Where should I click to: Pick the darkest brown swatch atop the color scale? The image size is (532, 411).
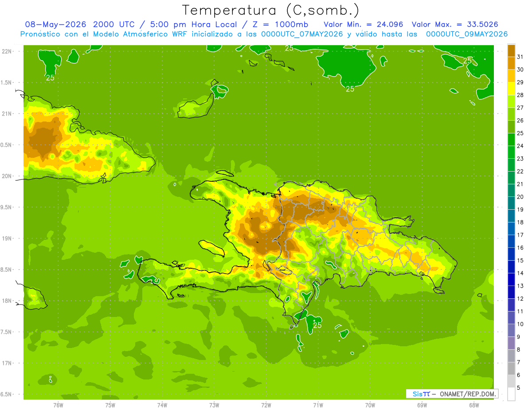click(511, 51)
